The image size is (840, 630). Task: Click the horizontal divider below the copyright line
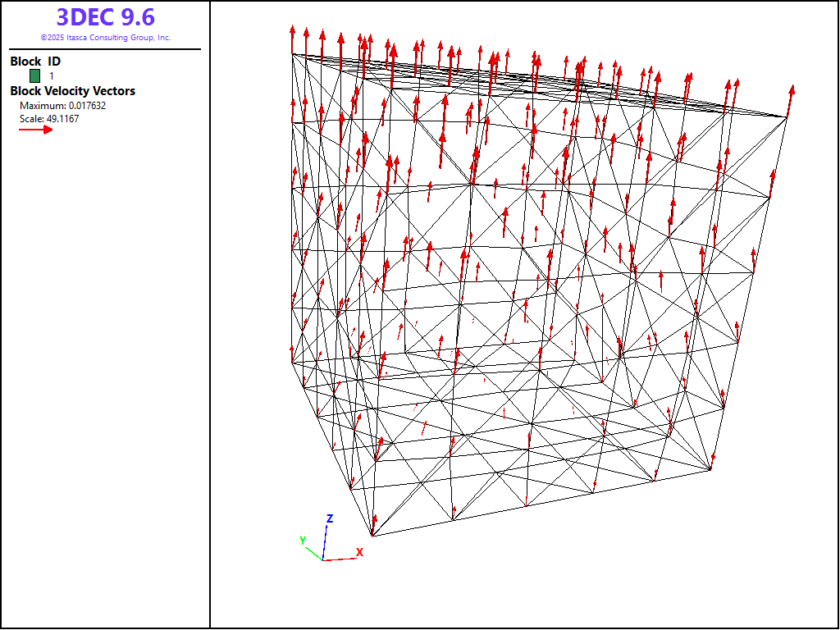tap(105, 49)
